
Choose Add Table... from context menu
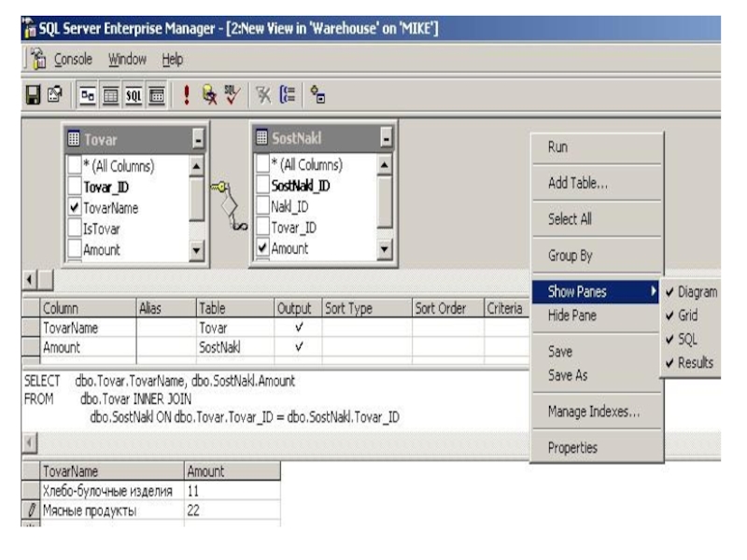point(577,184)
